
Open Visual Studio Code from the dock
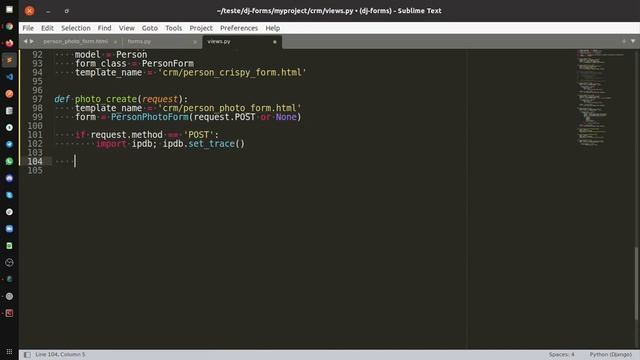9,77
